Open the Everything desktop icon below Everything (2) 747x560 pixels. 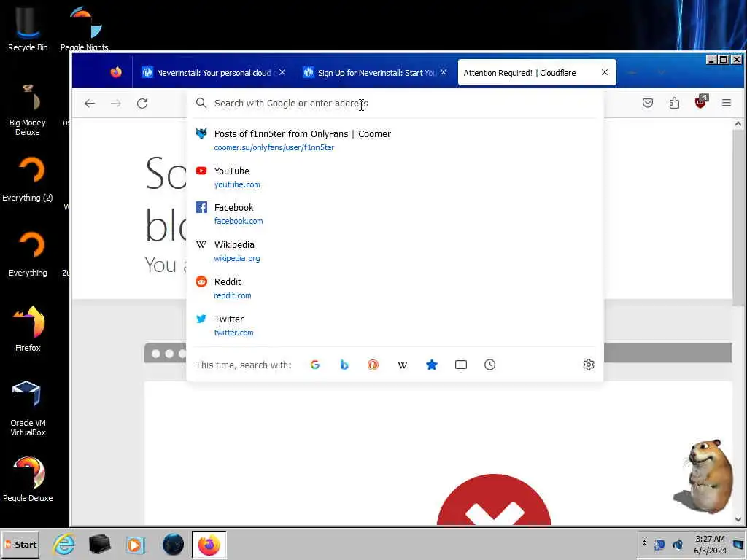[x=28, y=254]
